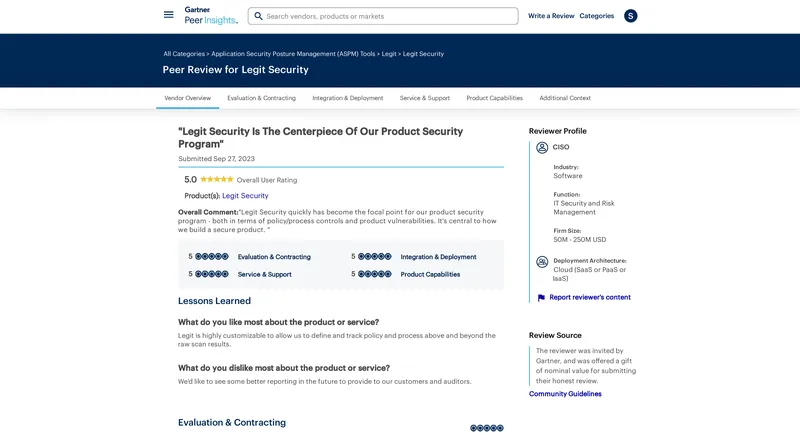Image resolution: width=800 pixels, height=440 pixels.
Task: Open Write a Review
Action: tap(551, 16)
